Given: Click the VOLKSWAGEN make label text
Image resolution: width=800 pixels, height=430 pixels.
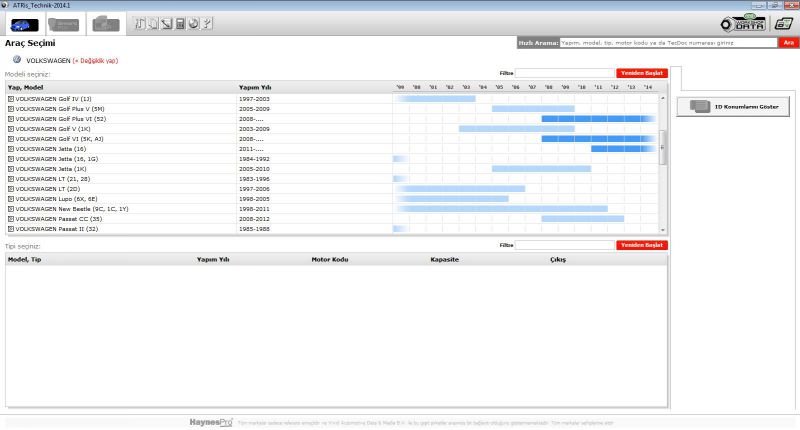Looking at the screenshot, I should (48, 61).
